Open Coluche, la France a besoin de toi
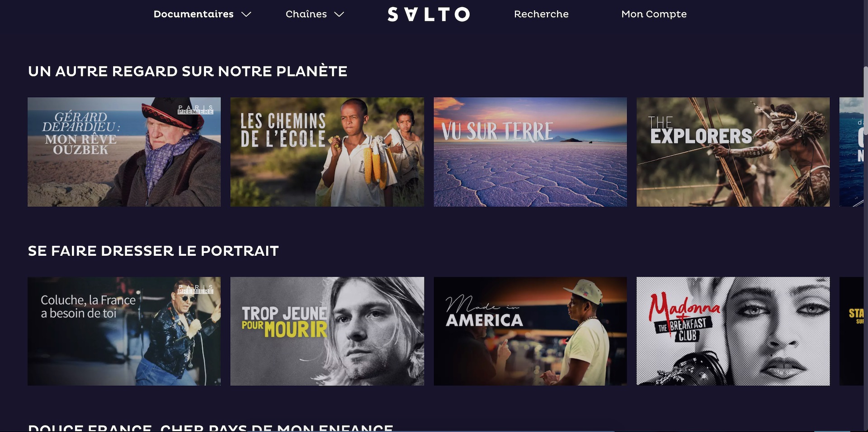Screen dimensions: 868x432 tap(124, 331)
